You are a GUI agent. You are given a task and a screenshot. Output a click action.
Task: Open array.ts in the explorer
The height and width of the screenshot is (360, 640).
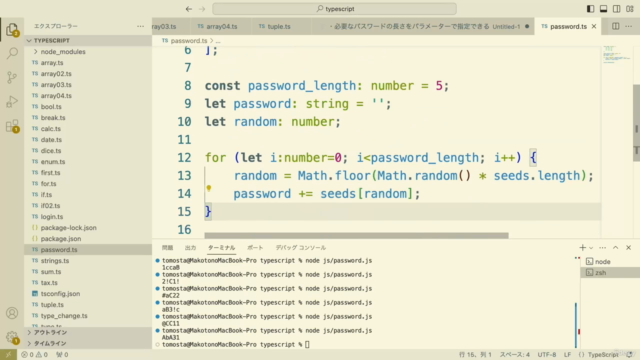tap(88, 63)
